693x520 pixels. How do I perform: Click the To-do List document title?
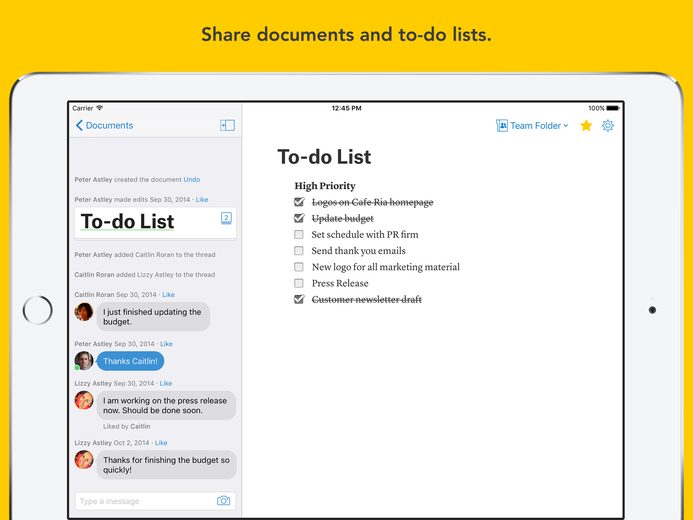(x=324, y=157)
